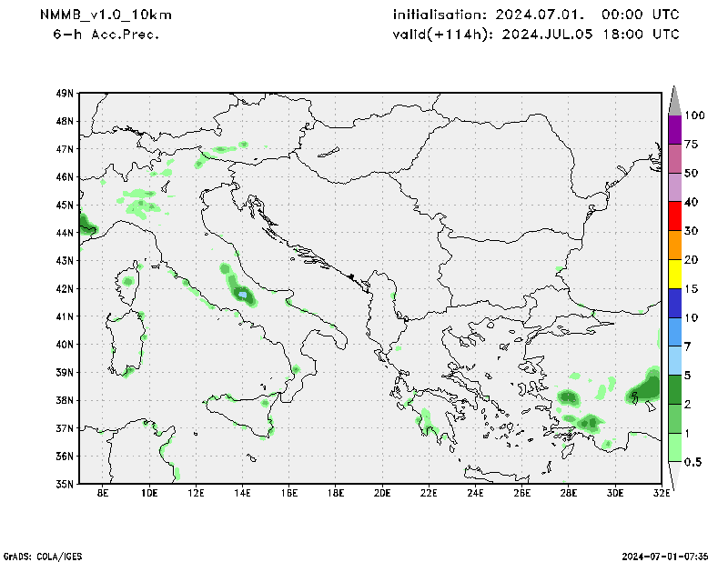
Task: Pick the dark blue 10–15 legend band
Action: 674,303
